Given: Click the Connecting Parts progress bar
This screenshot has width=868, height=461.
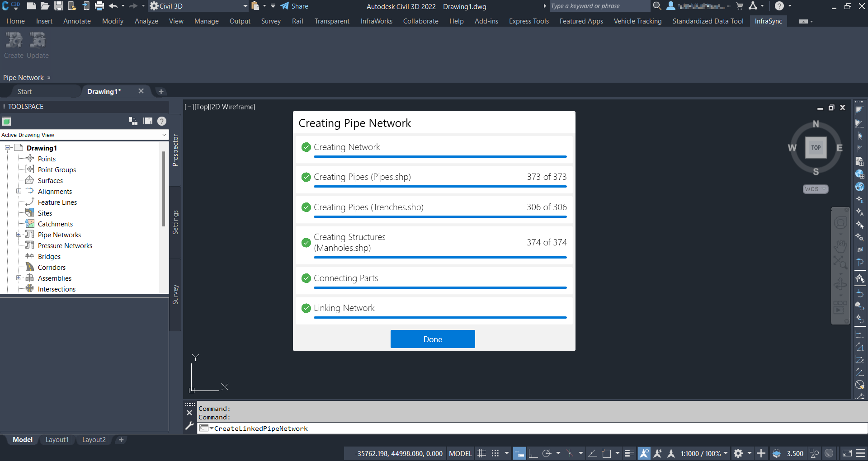Looking at the screenshot, I should tap(440, 288).
